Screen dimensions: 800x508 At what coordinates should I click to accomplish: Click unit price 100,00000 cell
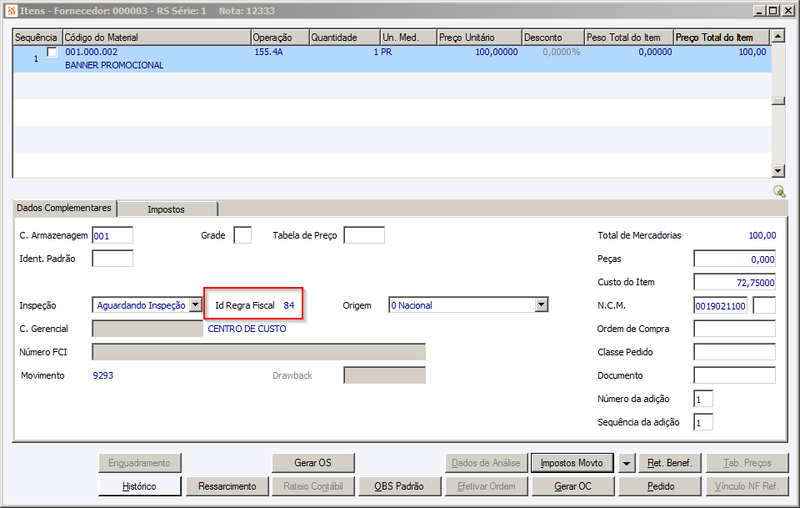pyautogui.click(x=496, y=52)
